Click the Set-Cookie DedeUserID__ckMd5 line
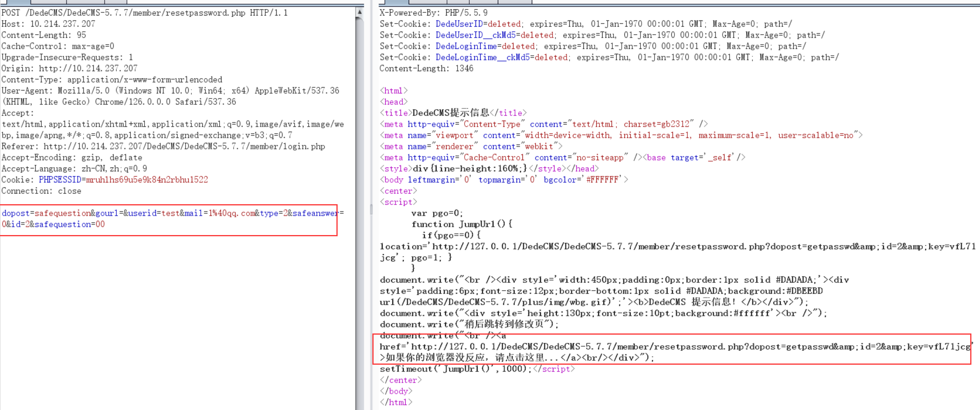Image resolution: width=980 pixels, height=410 pixels. [603, 35]
